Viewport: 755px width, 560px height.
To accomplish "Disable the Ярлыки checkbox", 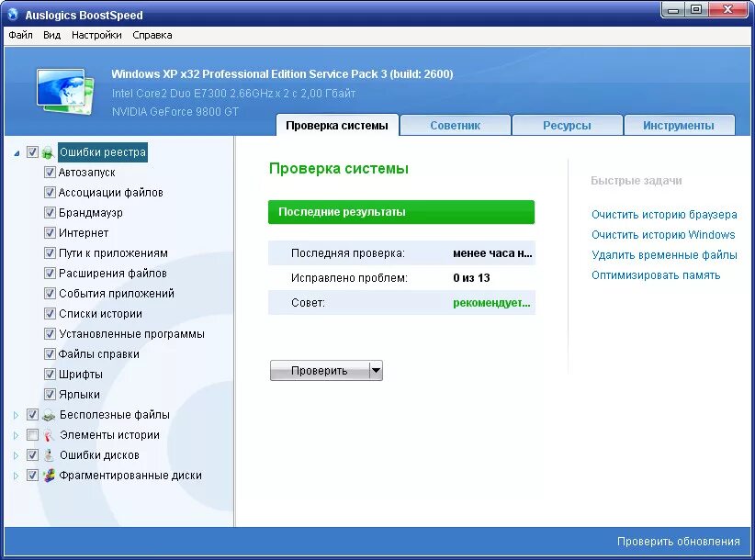I will point(50,395).
